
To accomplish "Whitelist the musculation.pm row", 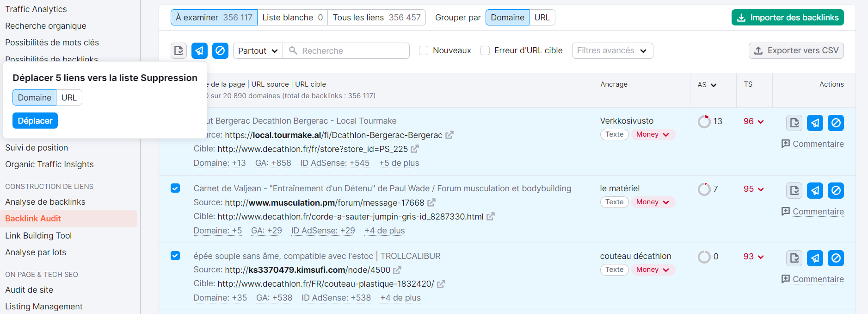I will pos(794,190).
